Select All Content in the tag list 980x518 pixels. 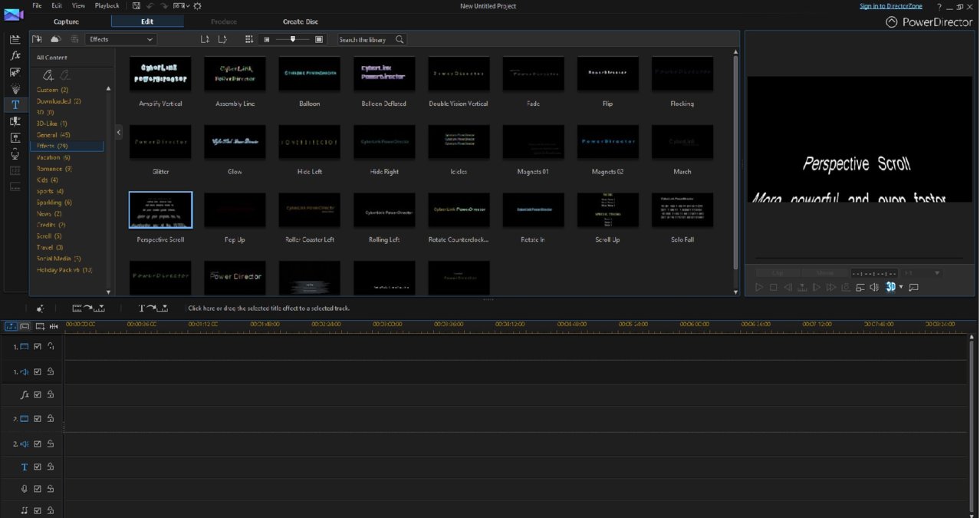pos(52,58)
